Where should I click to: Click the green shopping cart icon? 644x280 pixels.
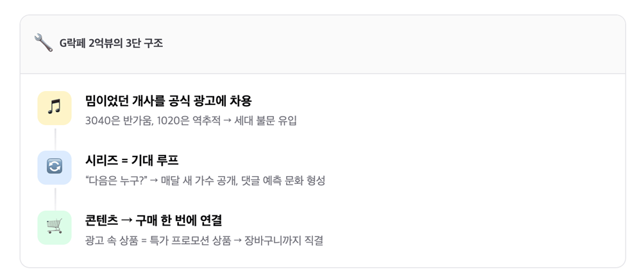pyautogui.click(x=55, y=227)
